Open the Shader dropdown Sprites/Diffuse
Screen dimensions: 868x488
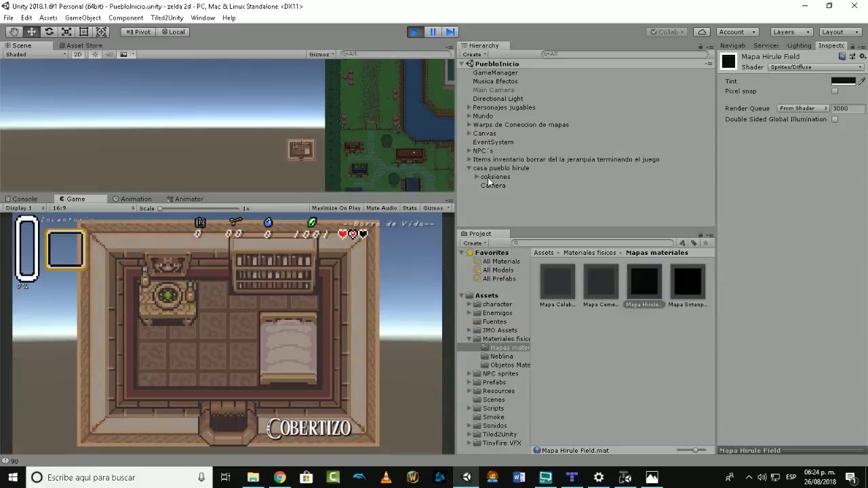click(x=816, y=67)
